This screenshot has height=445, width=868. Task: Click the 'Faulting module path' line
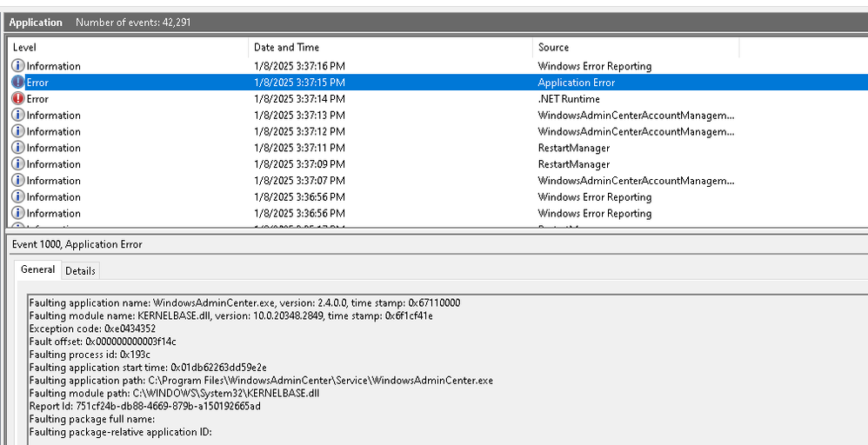click(x=174, y=393)
